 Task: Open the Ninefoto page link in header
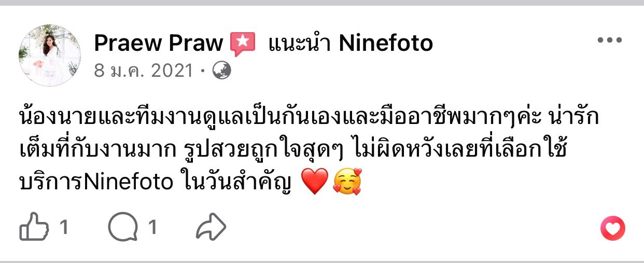pyautogui.click(x=386, y=44)
